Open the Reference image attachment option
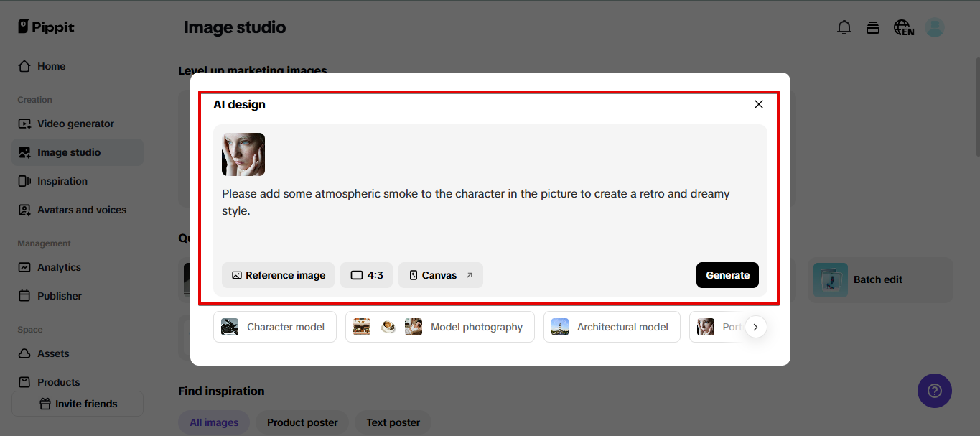The height and width of the screenshot is (436, 980). coord(278,275)
